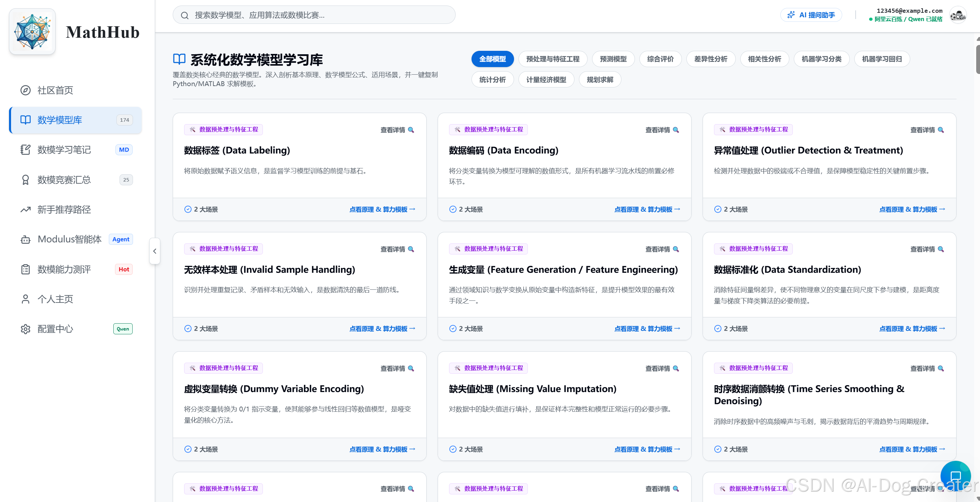Click the model search input field

[314, 15]
